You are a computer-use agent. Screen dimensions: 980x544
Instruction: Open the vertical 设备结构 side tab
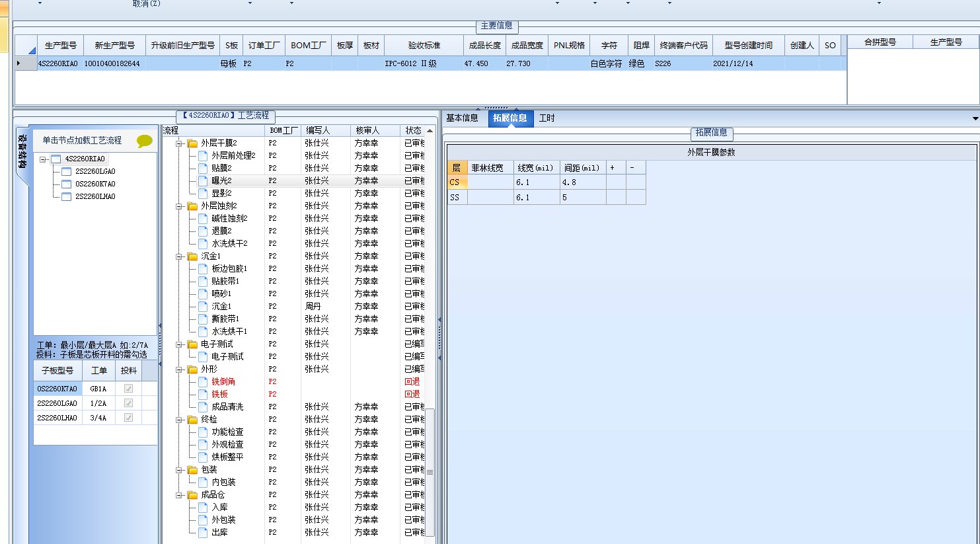pos(22,151)
